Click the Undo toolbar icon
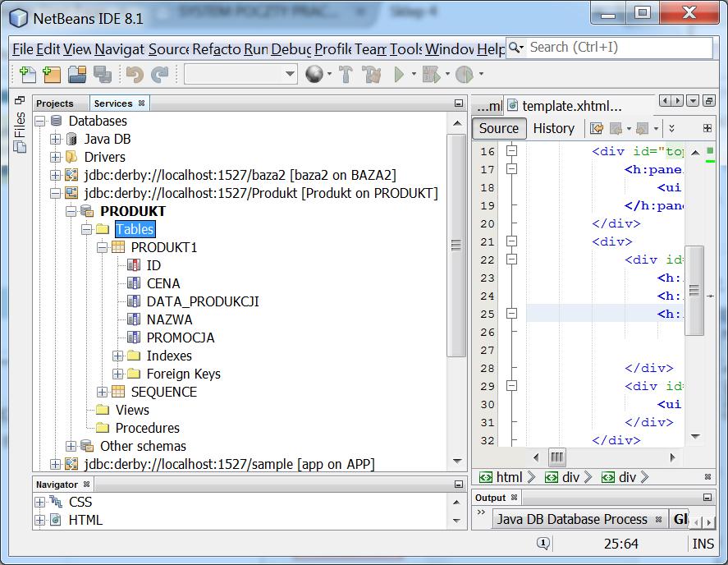The width and height of the screenshot is (728, 565). click(x=135, y=75)
